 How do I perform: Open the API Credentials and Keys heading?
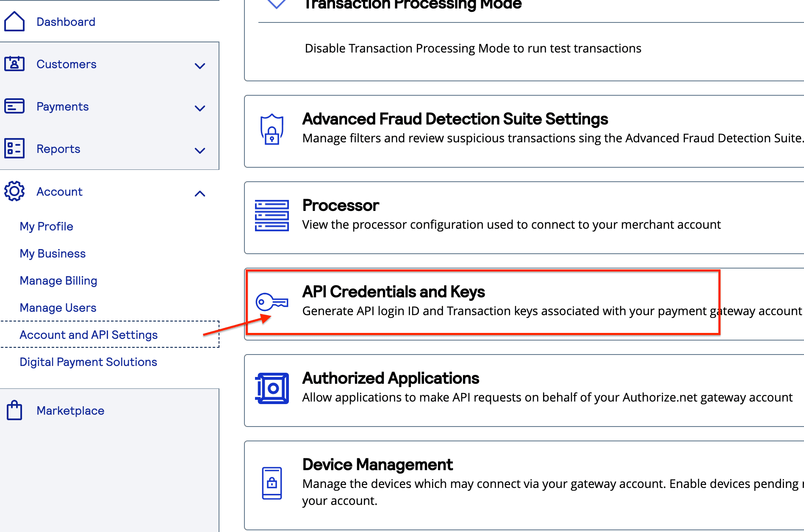tap(394, 292)
